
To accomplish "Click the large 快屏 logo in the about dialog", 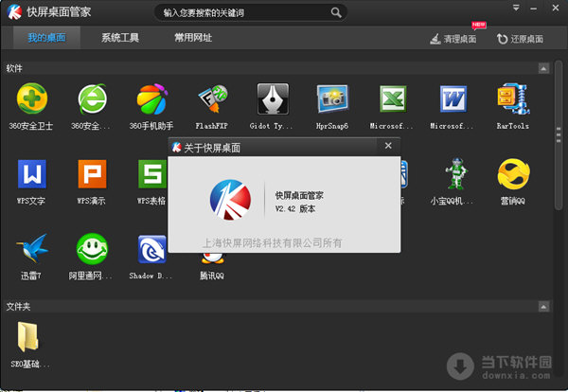I will (x=230, y=200).
